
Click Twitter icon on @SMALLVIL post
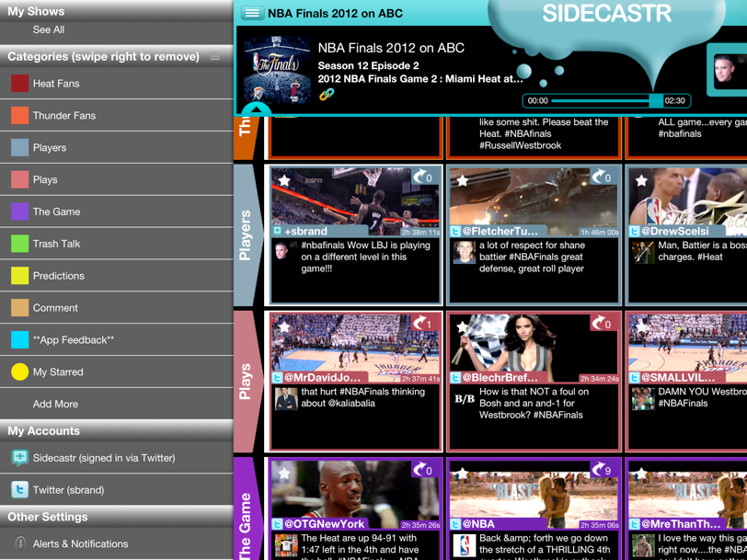(634, 378)
